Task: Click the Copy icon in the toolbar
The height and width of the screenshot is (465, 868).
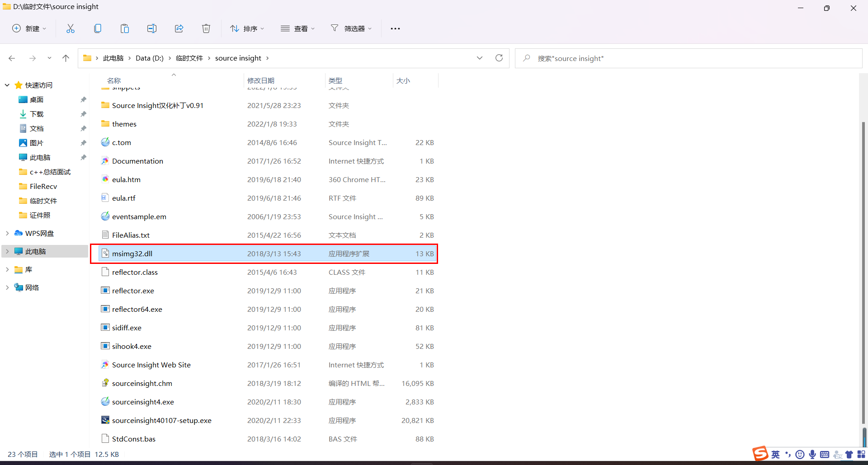Action: [x=98, y=28]
